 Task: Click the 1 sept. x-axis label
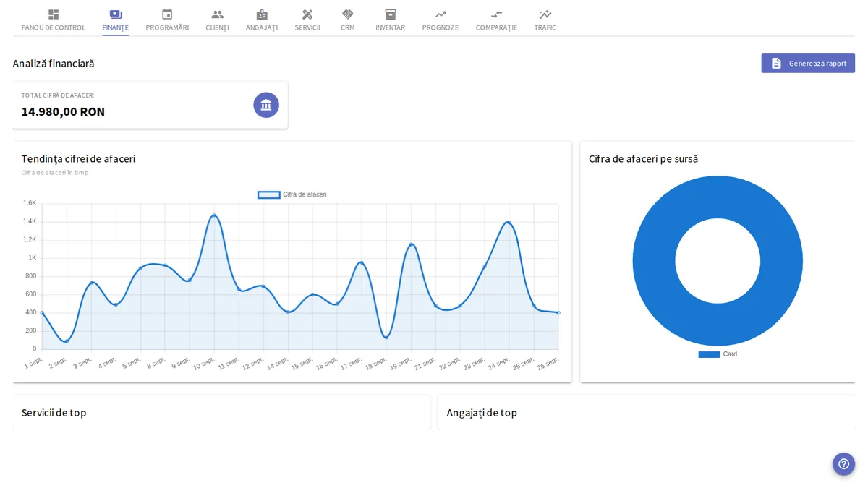[34, 362]
